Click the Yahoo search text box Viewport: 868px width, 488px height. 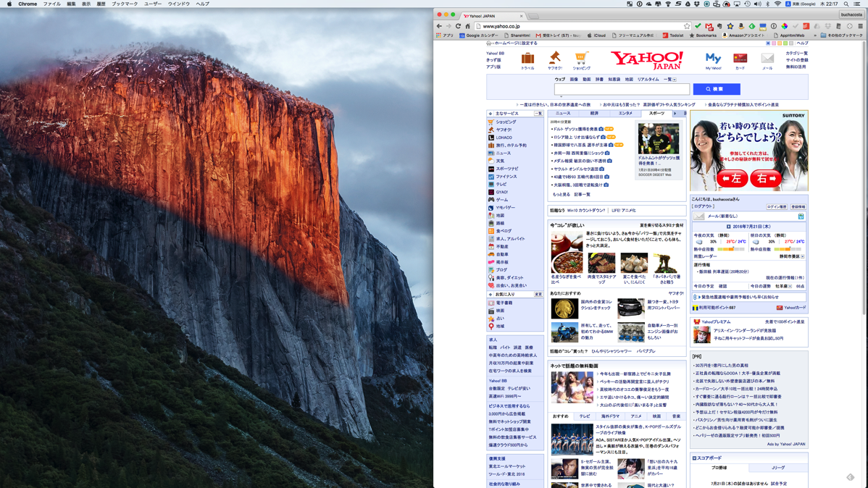pos(622,89)
